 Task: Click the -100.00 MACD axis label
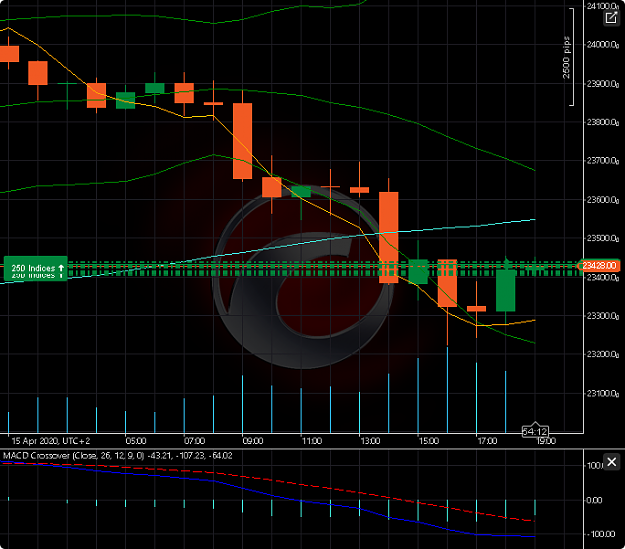click(600, 534)
